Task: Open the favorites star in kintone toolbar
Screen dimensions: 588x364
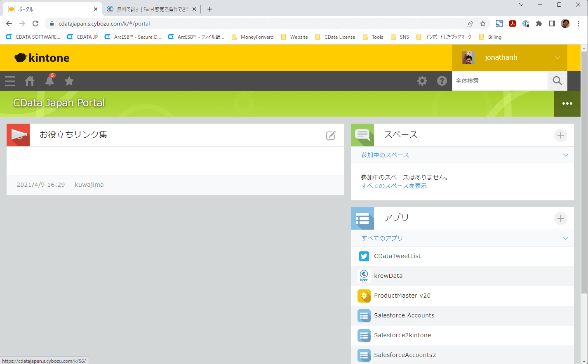Action: coord(69,81)
